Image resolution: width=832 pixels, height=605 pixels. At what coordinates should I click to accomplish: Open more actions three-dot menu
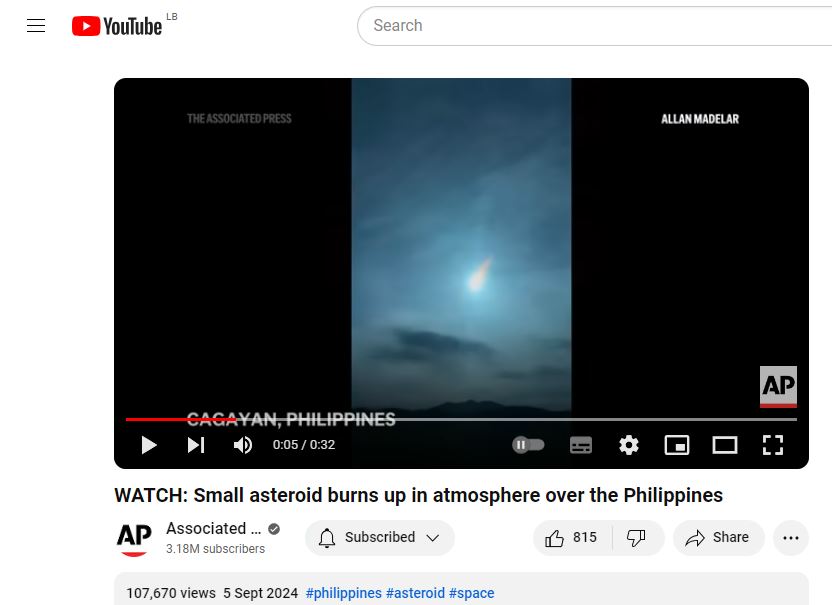coord(791,538)
